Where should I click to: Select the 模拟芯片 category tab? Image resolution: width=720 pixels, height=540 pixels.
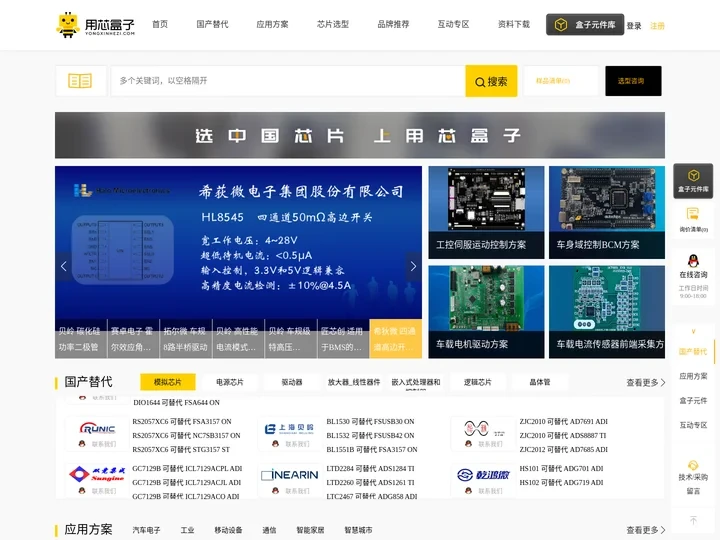[x=168, y=382]
